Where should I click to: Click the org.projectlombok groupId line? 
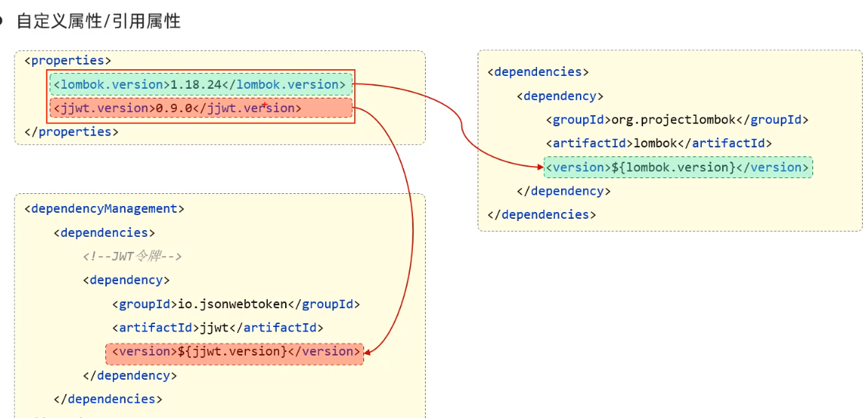677,120
